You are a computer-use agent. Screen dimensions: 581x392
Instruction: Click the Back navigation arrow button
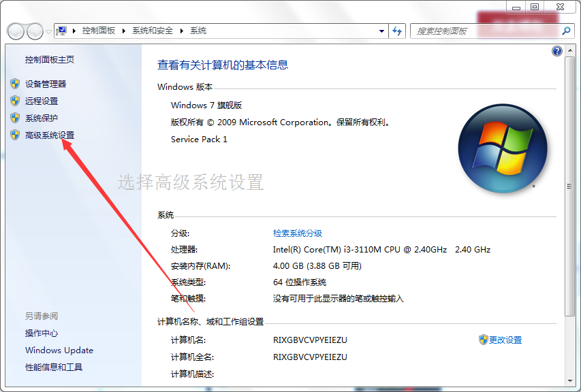(x=16, y=31)
